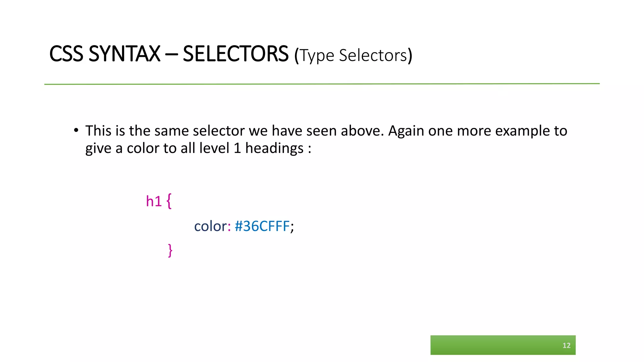Click the word 'SELECTORS' in the title
Screen dimensions: 644x362
(236, 54)
